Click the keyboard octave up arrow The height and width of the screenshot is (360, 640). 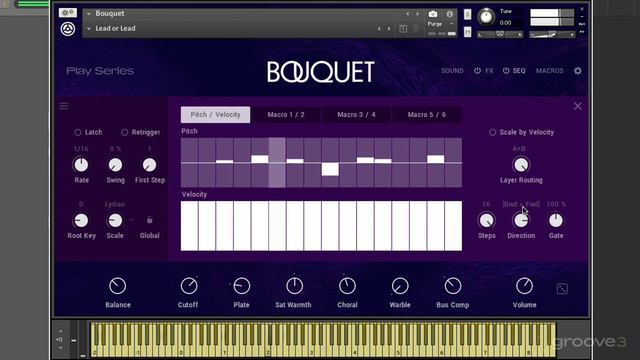click(60, 331)
